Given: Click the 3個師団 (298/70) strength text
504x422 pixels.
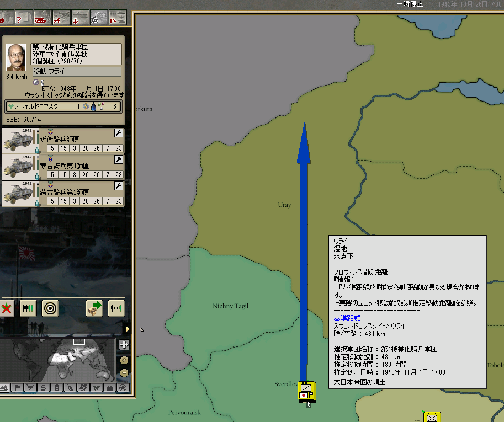Looking at the screenshot, I should (x=57, y=61).
